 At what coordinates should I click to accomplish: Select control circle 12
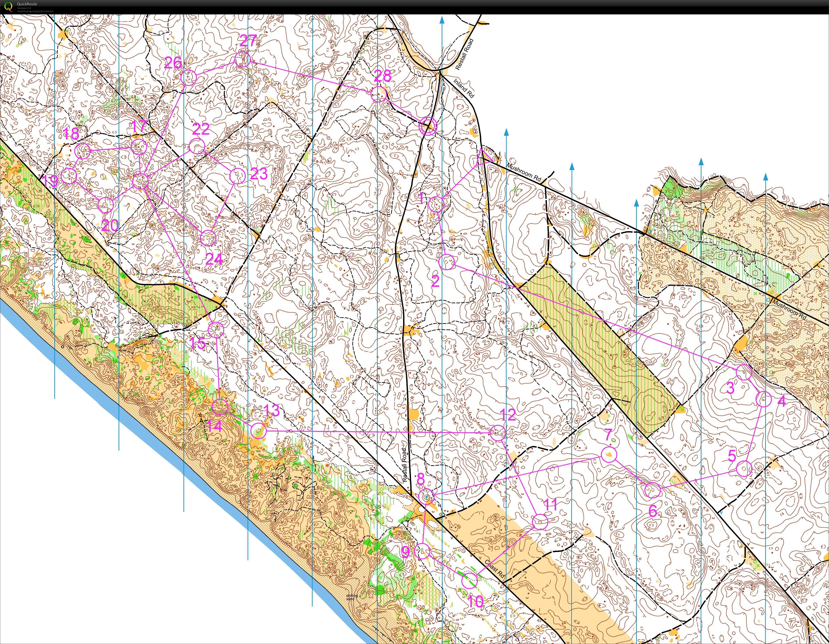tap(498, 433)
